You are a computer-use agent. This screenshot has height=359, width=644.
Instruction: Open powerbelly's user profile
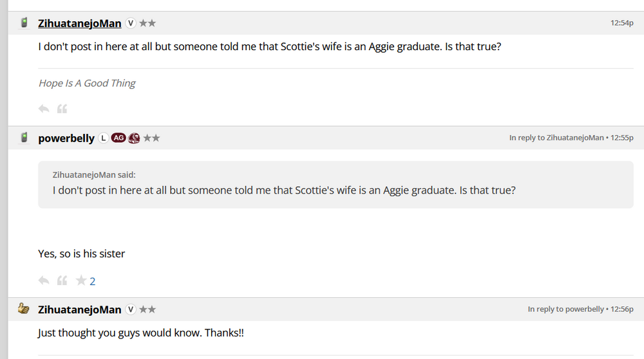pos(66,138)
